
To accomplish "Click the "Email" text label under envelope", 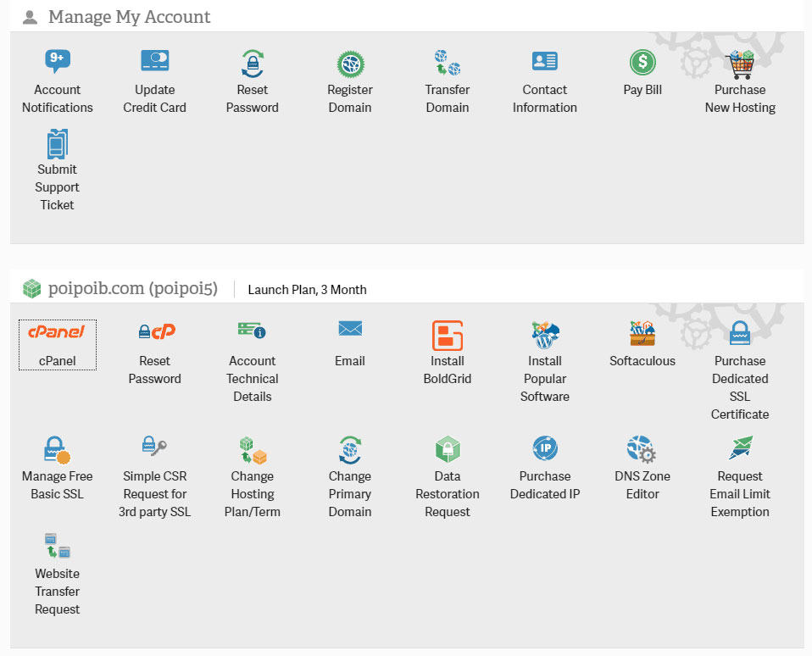I will tap(350, 361).
